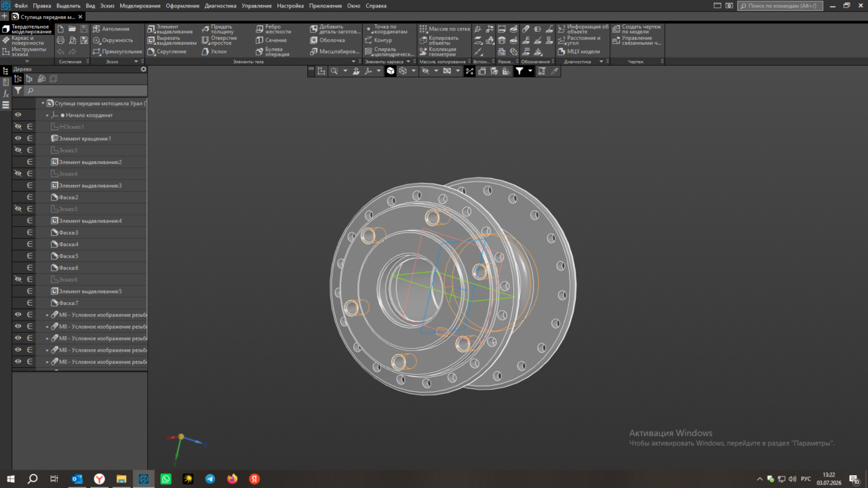Start Элемент выдавливания extrude operation
Viewport: 868px width, 488px height.
[x=171, y=29]
